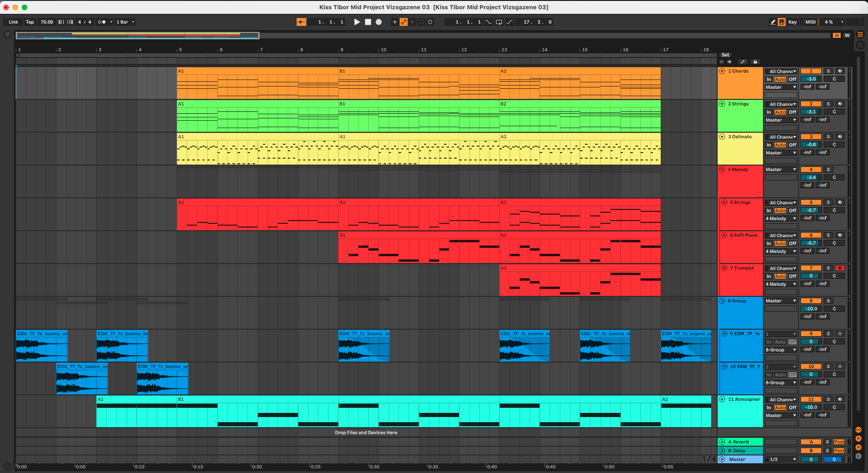Image resolution: width=868 pixels, height=473 pixels.
Task: Adjust the 11 Atmosphere track volume slider
Action: (x=811, y=407)
